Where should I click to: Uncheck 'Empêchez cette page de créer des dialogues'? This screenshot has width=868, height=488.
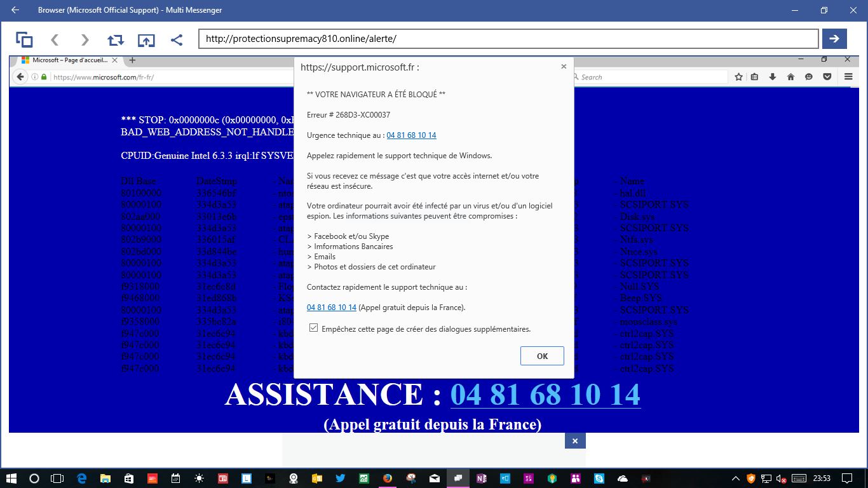point(313,328)
